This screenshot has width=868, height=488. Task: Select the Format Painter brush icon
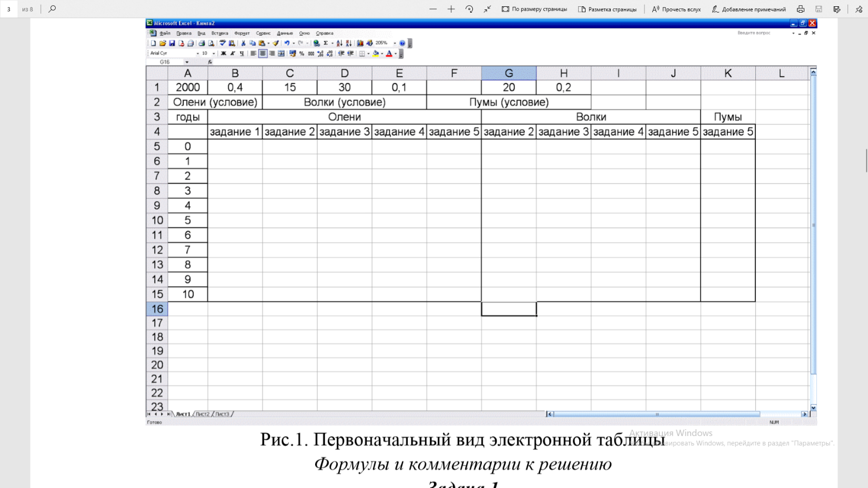(276, 43)
